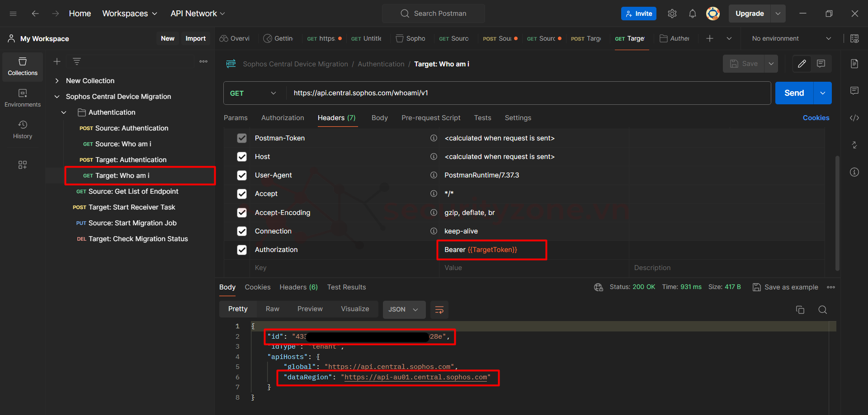Uncheck the Accept-Encoding header
Viewport: 868px width, 415px height.
(242, 213)
